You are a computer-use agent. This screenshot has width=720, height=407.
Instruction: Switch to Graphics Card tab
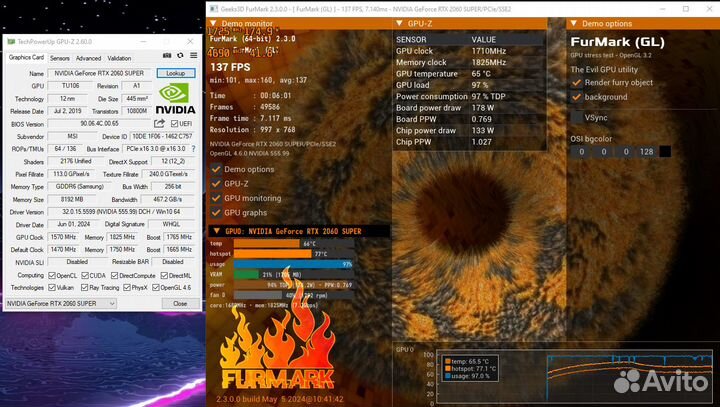[26, 57]
